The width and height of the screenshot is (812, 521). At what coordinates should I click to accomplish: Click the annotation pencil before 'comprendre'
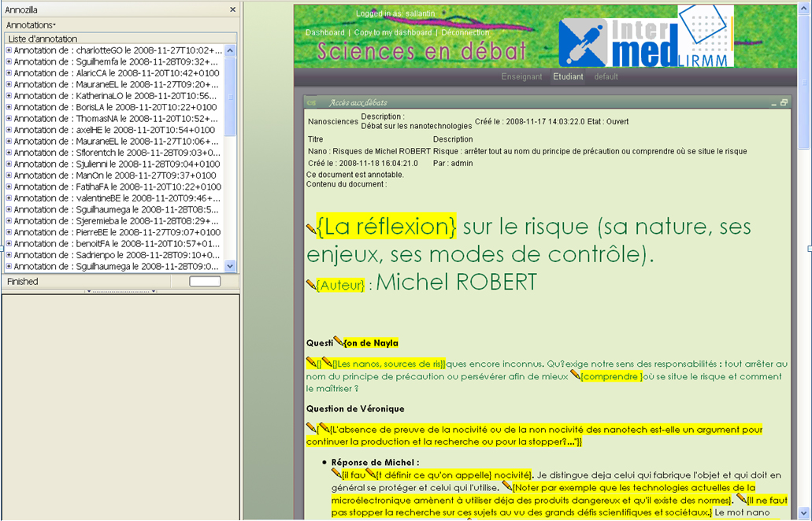pos(576,377)
